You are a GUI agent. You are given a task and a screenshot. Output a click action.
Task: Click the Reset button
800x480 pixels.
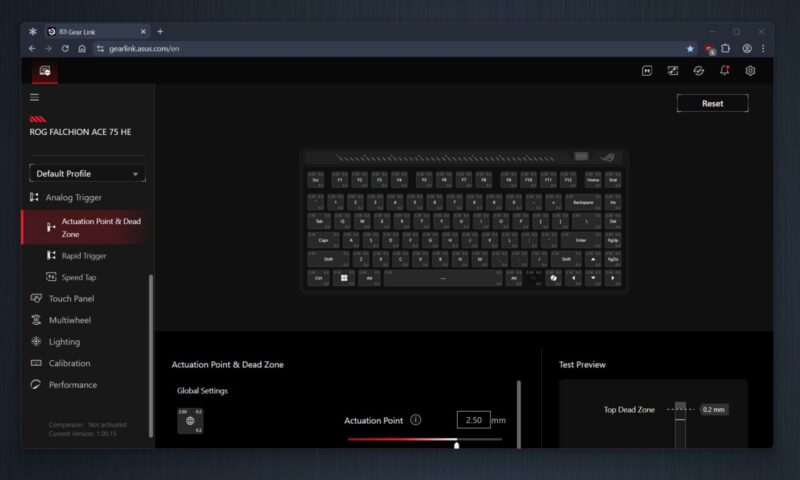pyautogui.click(x=712, y=103)
